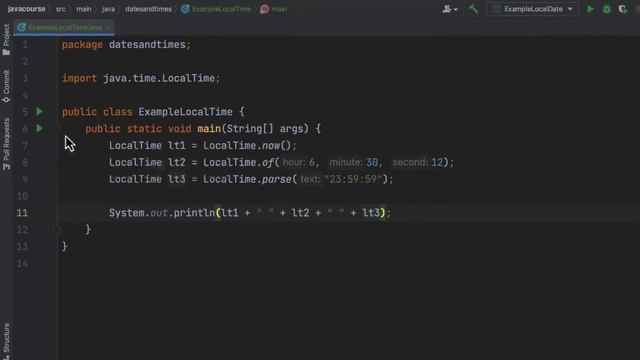Select the ExampleLocalTime.java editor tab
Viewport: 640px width, 360px height.
click(64, 27)
